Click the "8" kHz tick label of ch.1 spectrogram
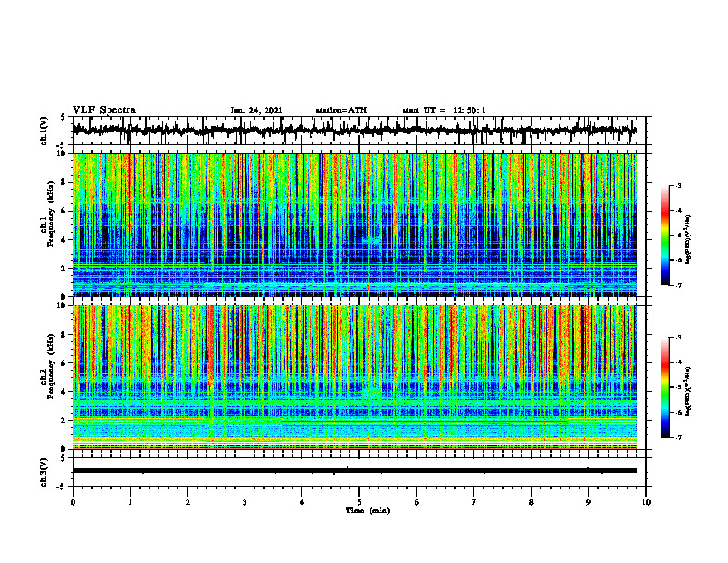This screenshot has height=563, width=728. (x=63, y=182)
